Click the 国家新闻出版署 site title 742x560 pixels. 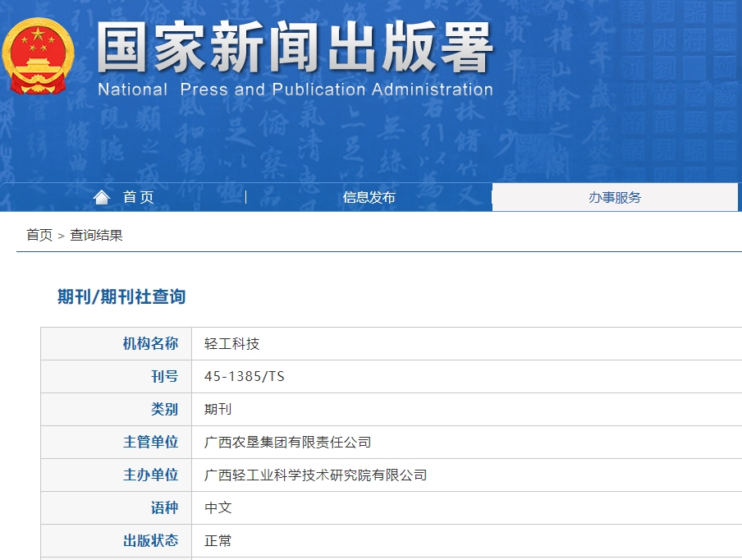[295, 48]
